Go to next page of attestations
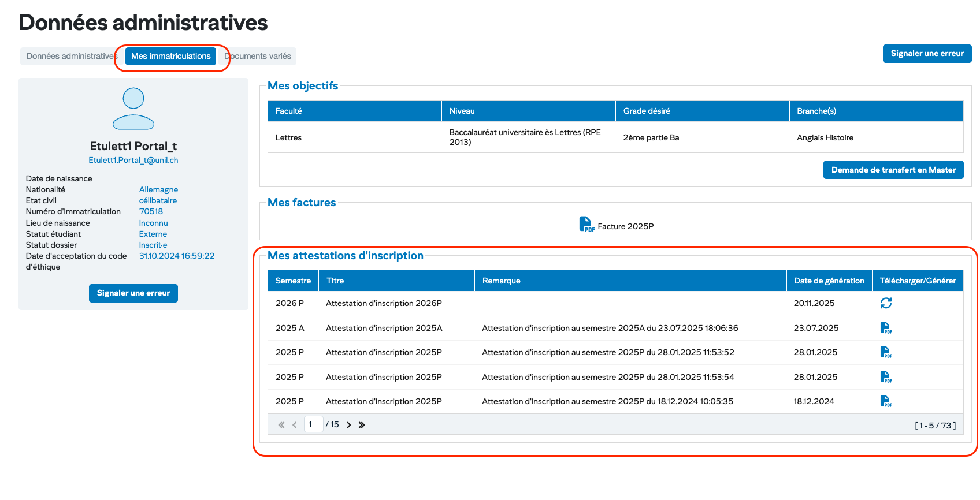The width and height of the screenshot is (980, 500). [x=349, y=425]
